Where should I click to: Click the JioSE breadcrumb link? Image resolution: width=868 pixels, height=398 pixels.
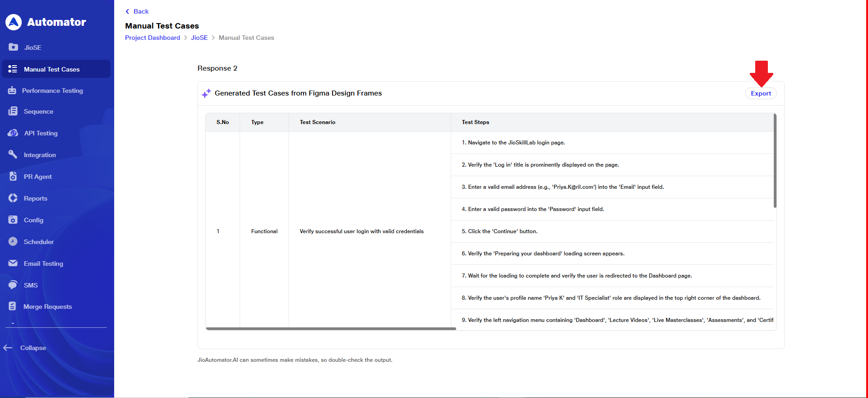[199, 38]
